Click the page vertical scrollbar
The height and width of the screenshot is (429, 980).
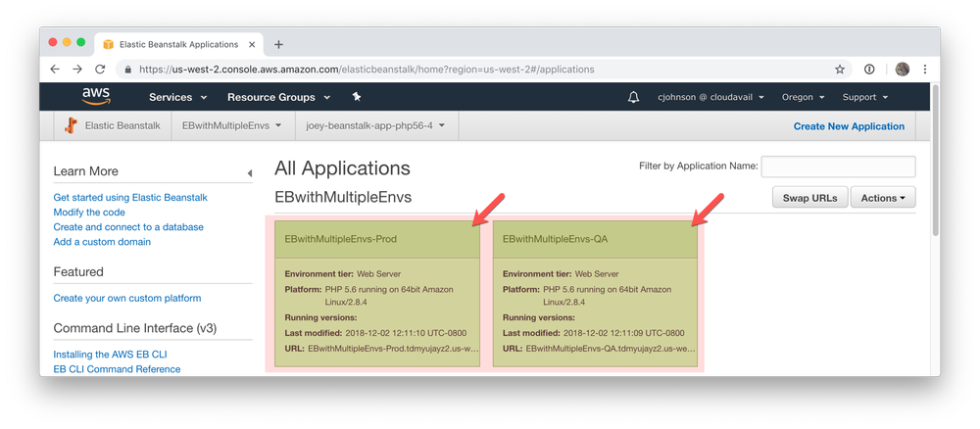935,160
